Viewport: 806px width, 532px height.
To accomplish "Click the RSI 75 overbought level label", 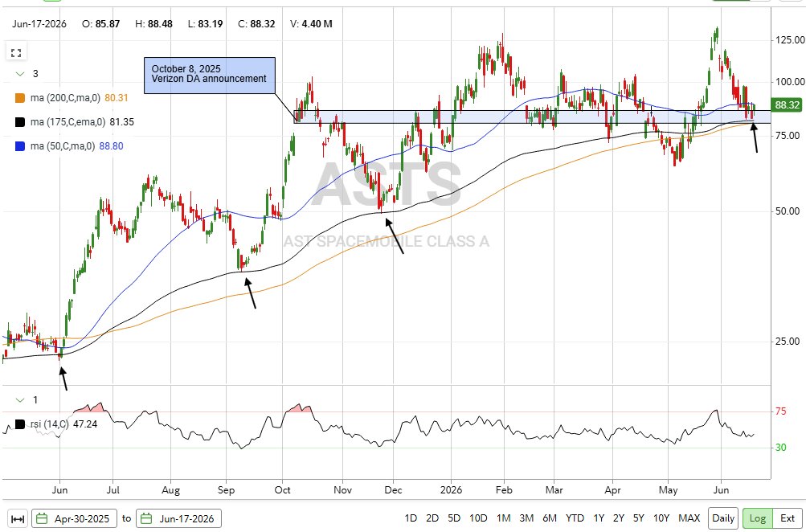I will [780, 411].
